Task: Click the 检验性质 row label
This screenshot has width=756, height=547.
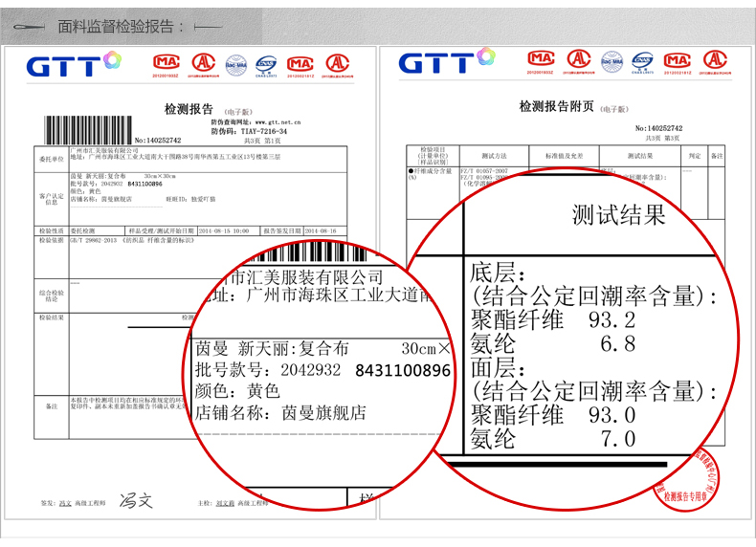Action: 52,230
